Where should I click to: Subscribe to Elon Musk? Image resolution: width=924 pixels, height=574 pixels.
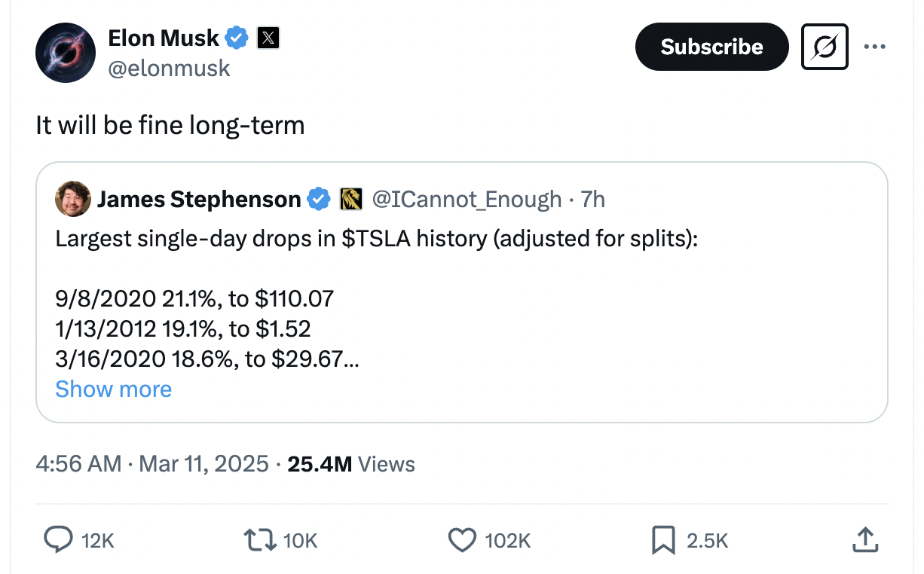(x=711, y=47)
